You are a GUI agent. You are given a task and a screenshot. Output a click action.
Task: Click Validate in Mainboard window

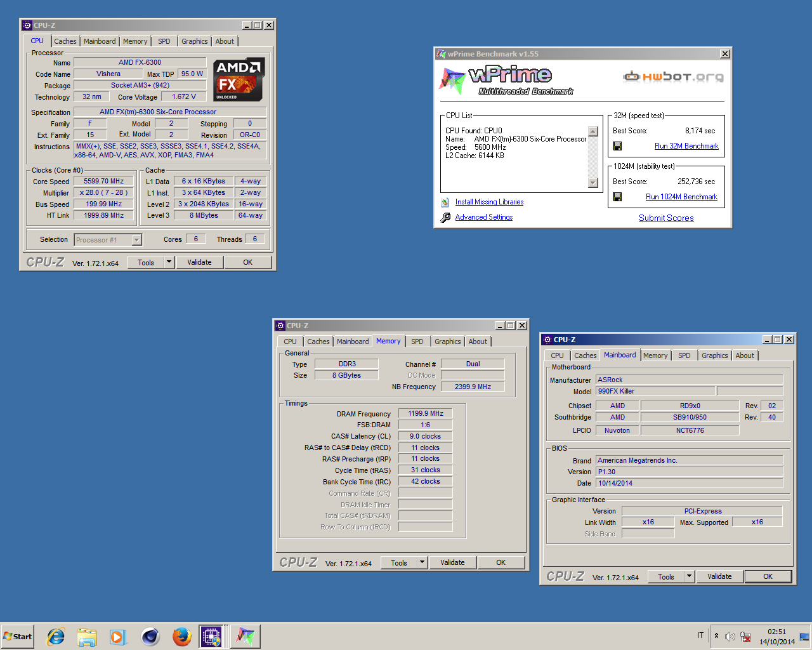tap(719, 576)
